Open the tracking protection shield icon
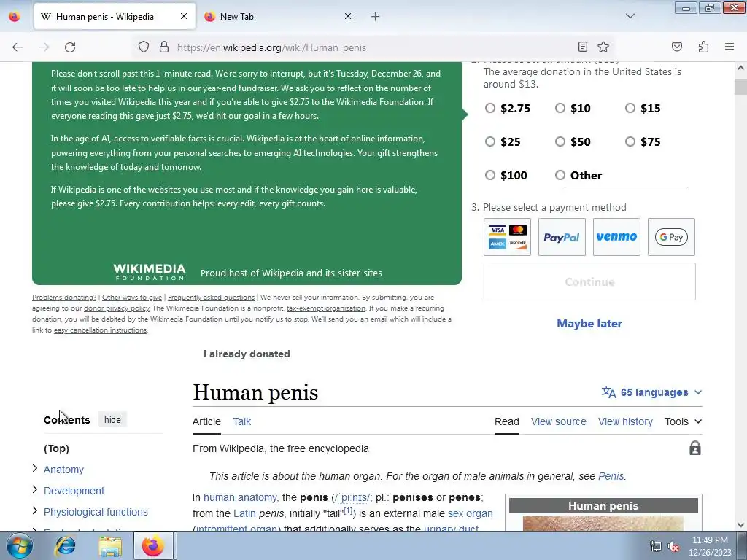 coord(144,47)
